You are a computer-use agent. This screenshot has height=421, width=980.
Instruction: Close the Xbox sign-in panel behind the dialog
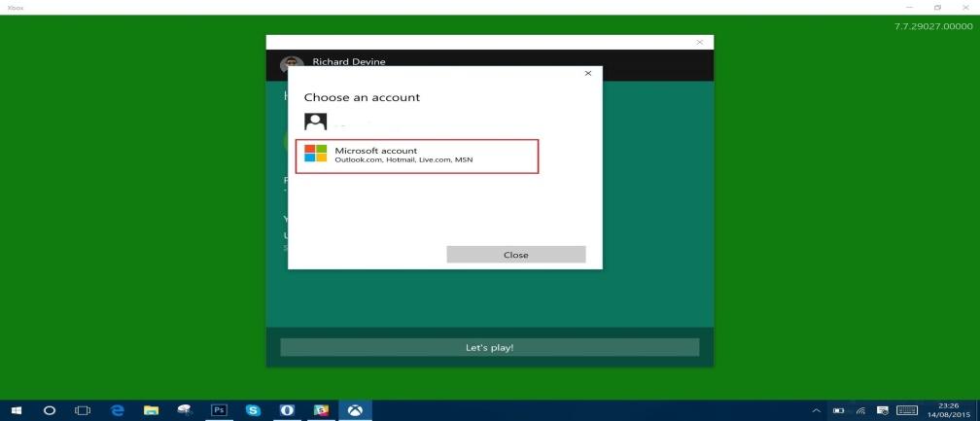(x=699, y=43)
